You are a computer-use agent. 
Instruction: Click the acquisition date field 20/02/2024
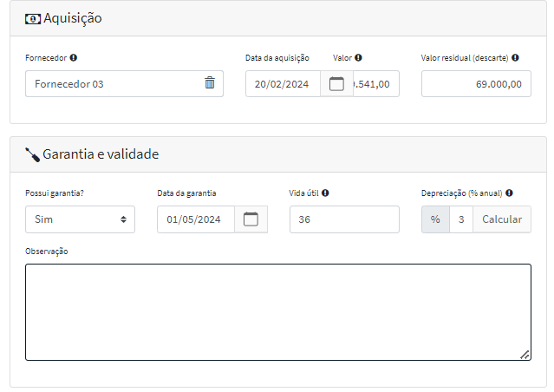(x=283, y=84)
